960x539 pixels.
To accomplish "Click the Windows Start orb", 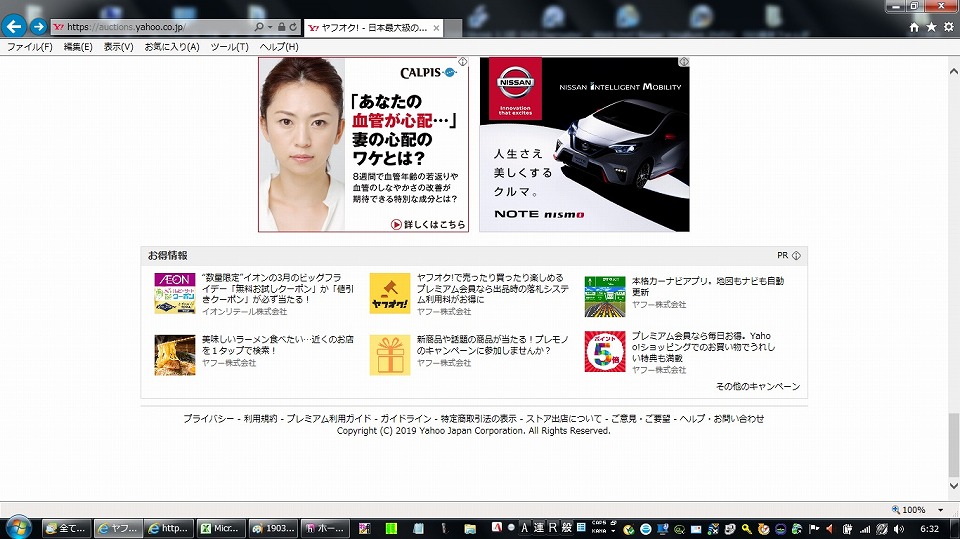I will tap(18, 527).
